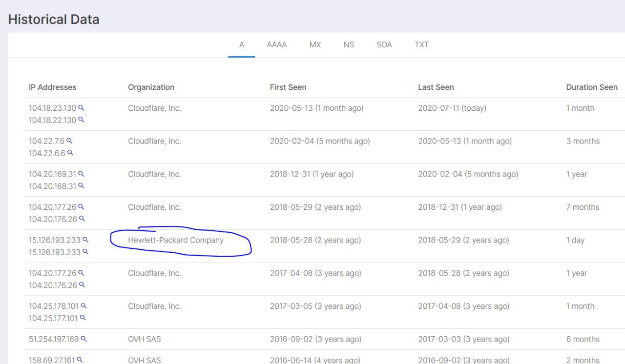Search IP 104.20.169.31 via its magnifier icon
625x364 pixels.
82,174
